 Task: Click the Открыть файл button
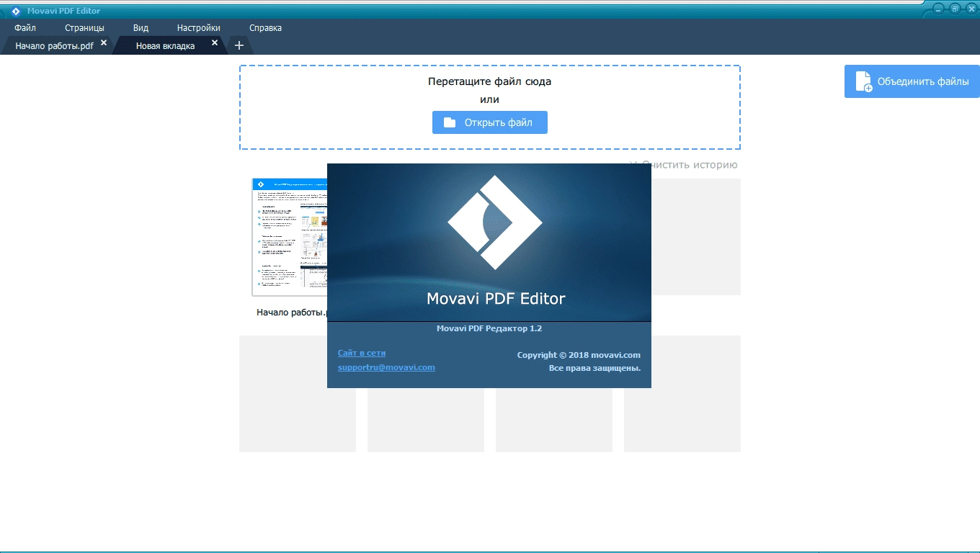pos(490,122)
